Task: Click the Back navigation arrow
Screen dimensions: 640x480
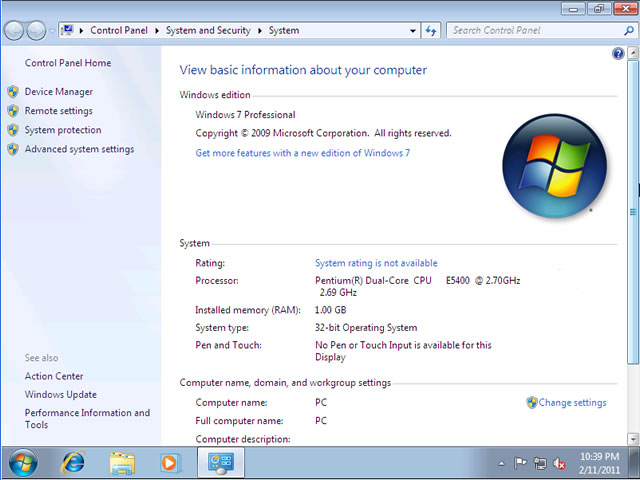Action: coord(14,31)
